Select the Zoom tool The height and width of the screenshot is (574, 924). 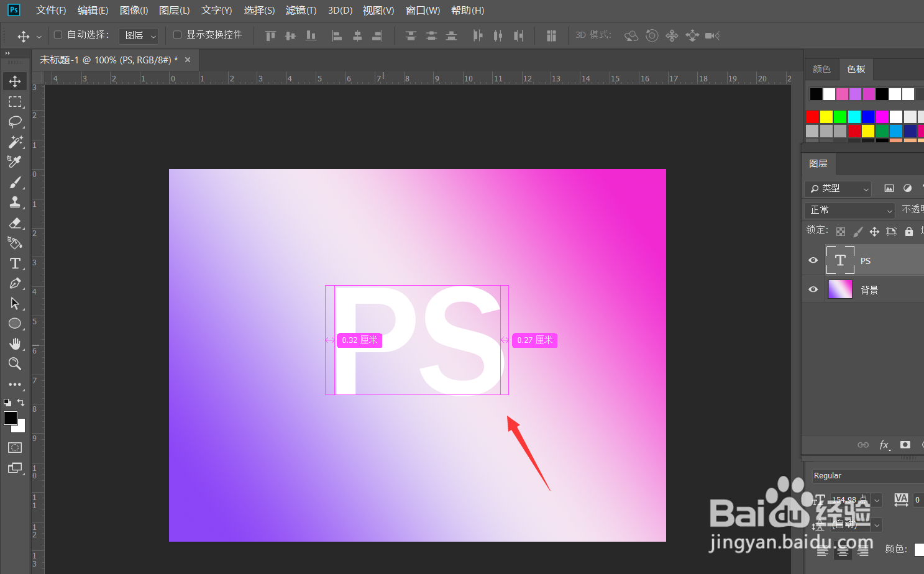(x=15, y=363)
